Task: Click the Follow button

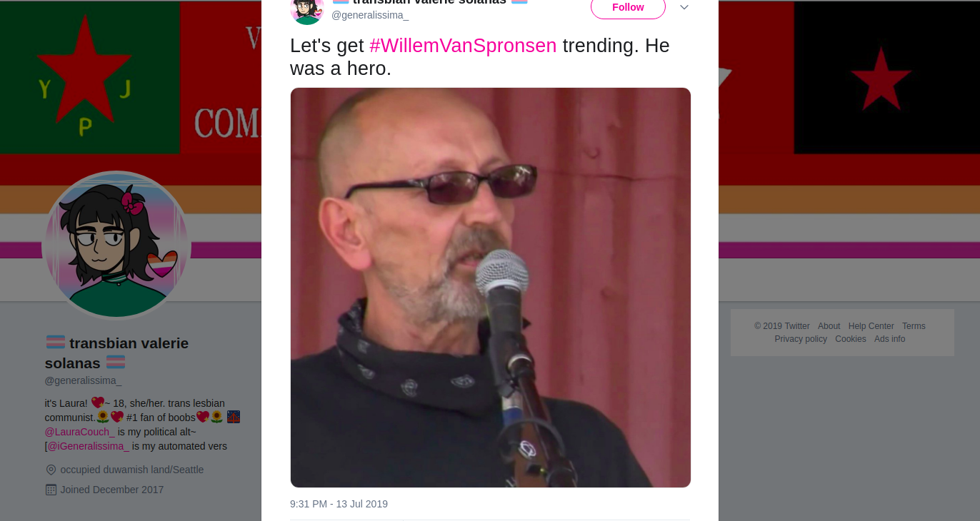Action: point(628,7)
